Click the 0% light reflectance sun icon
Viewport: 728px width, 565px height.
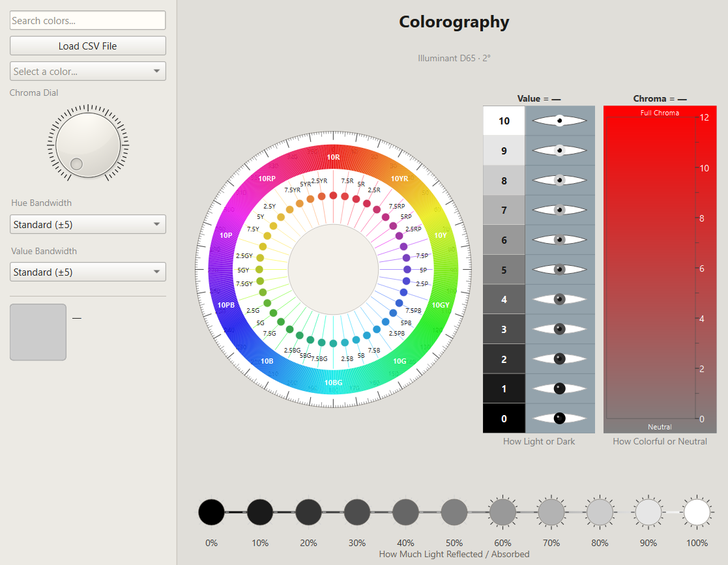tap(211, 512)
